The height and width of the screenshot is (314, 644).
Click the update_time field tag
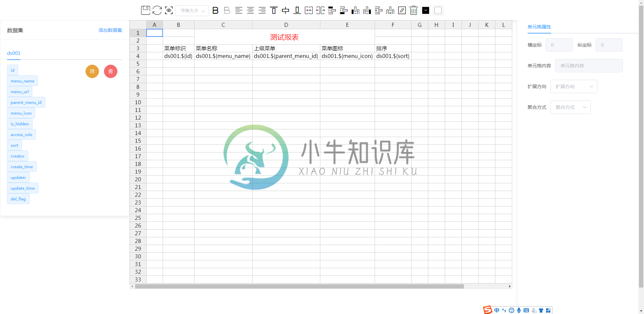tap(23, 188)
